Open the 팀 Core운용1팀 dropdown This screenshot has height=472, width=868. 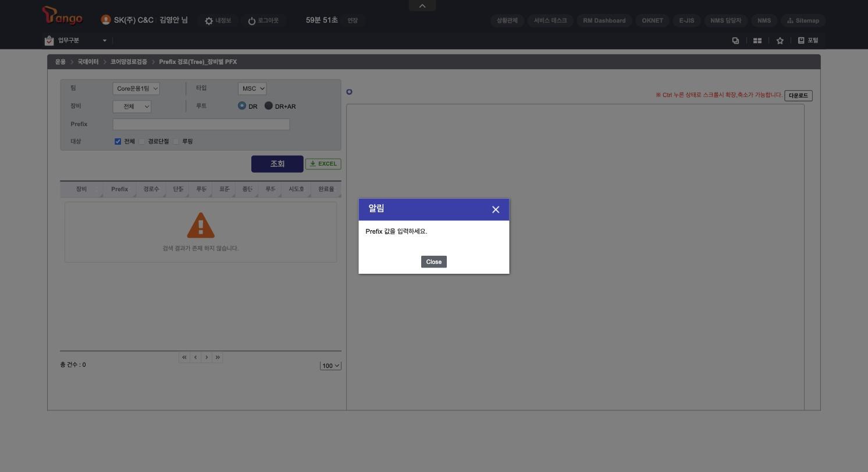[136, 88]
